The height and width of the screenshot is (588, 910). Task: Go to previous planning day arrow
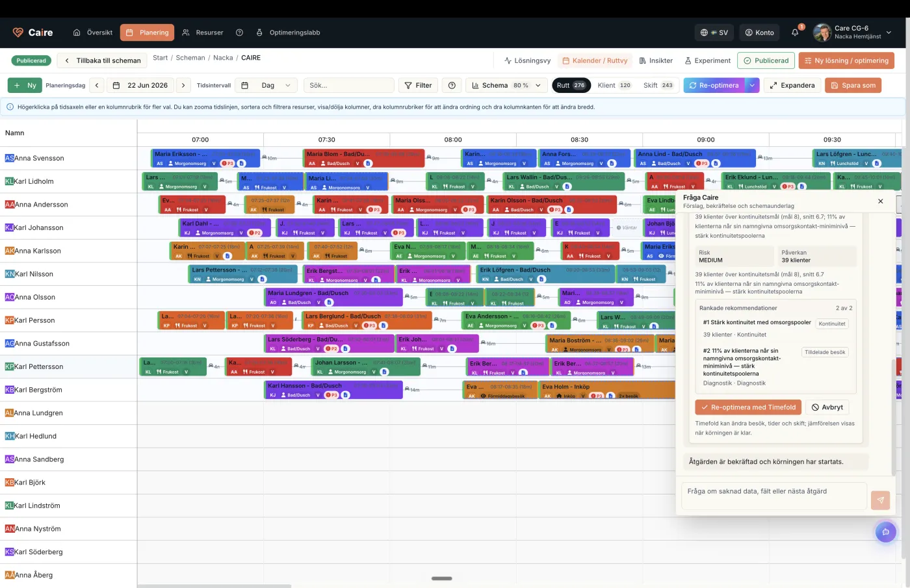pyautogui.click(x=97, y=85)
